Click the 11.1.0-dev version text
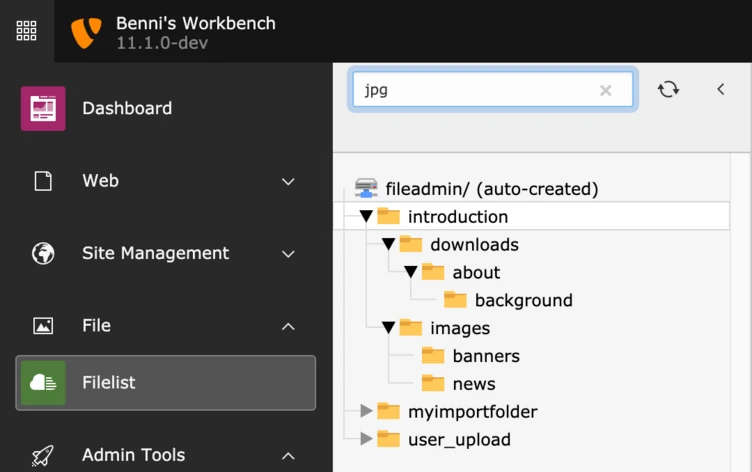This screenshot has width=752, height=472. [162, 43]
